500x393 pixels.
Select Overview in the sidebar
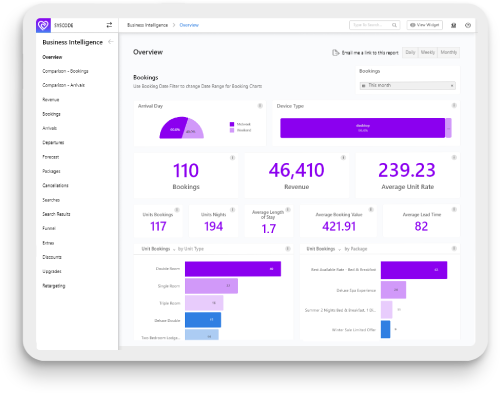[52, 57]
